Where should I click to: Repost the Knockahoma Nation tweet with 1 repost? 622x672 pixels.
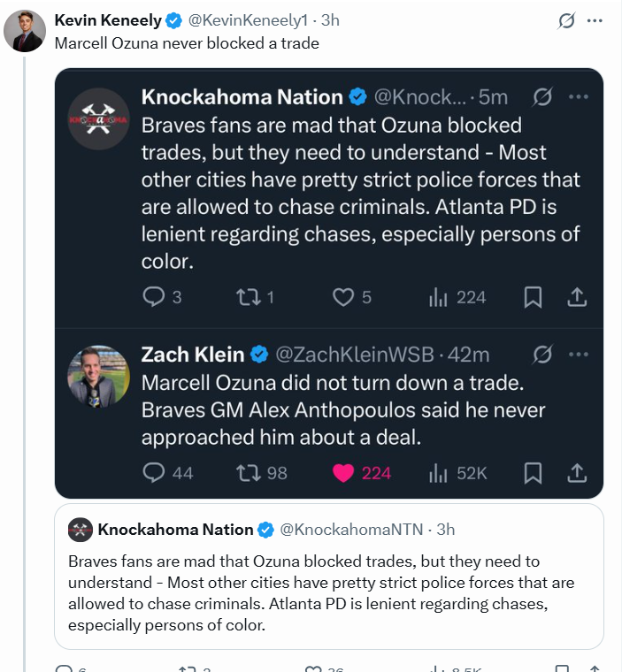[x=255, y=297]
